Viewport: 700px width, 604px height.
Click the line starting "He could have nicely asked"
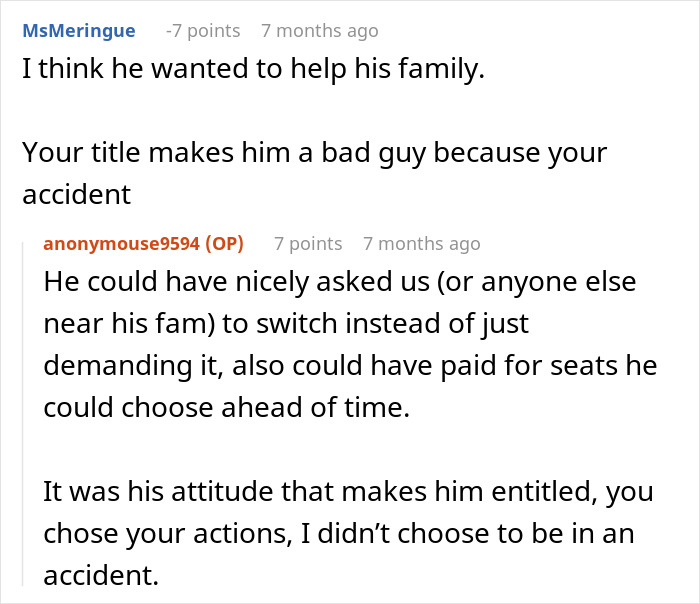click(339, 282)
